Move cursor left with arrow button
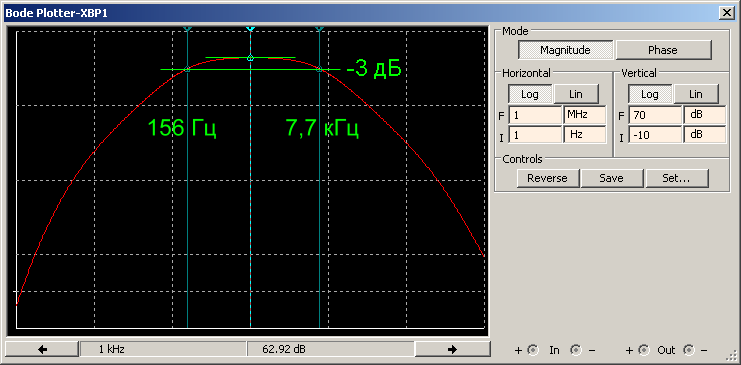Screen dimensions: 741x365 pyautogui.click(x=42, y=349)
